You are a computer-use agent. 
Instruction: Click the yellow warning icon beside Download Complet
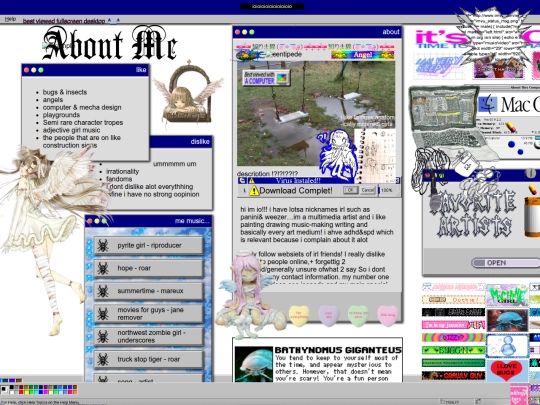(x=254, y=190)
